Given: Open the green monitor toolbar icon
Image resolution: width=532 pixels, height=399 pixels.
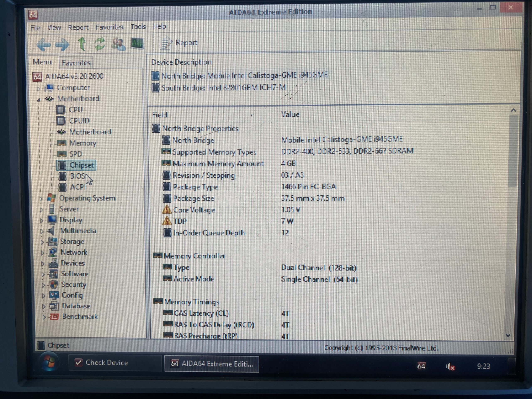Looking at the screenshot, I should [x=137, y=43].
